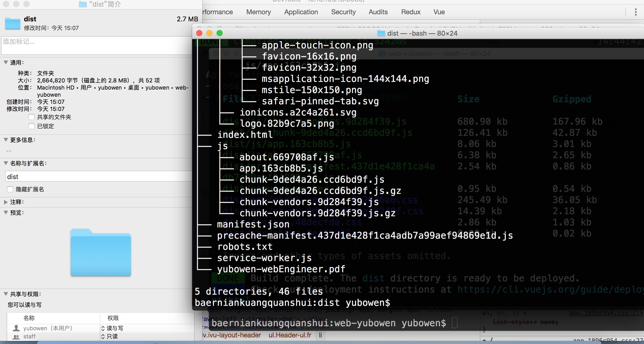This screenshot has height=344, width=644.
Task: Click the dist folder icon in header
Action: point(12,24)
